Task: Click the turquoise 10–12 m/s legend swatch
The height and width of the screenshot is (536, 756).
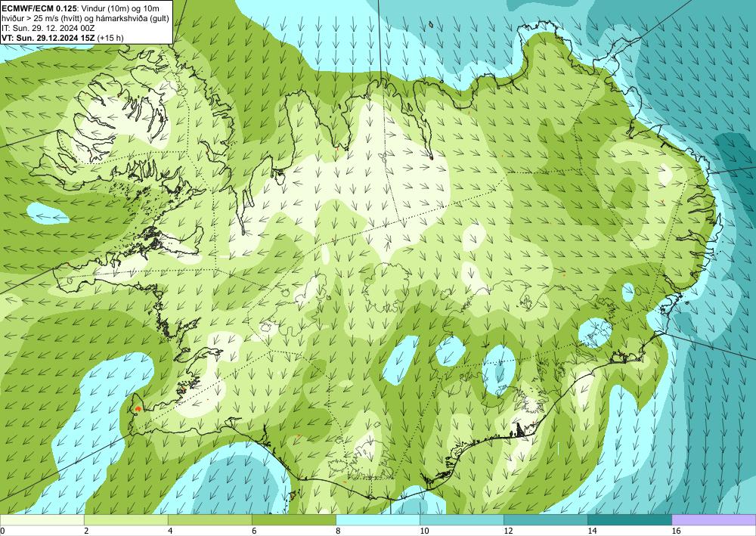Action: [x=461, y=520]
